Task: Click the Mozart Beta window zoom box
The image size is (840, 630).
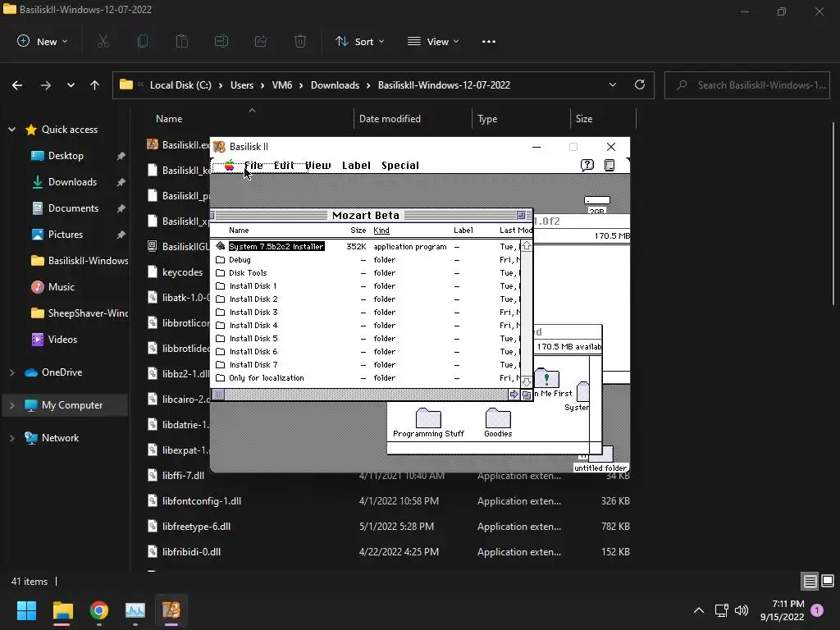Action: click(521, 216)
